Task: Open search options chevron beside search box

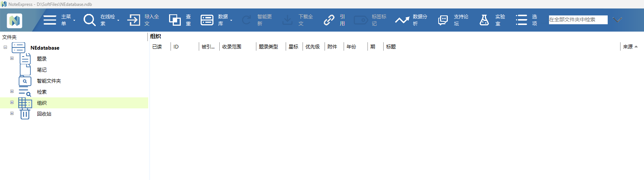Action: pyautogui.click(x=618, y=20)
